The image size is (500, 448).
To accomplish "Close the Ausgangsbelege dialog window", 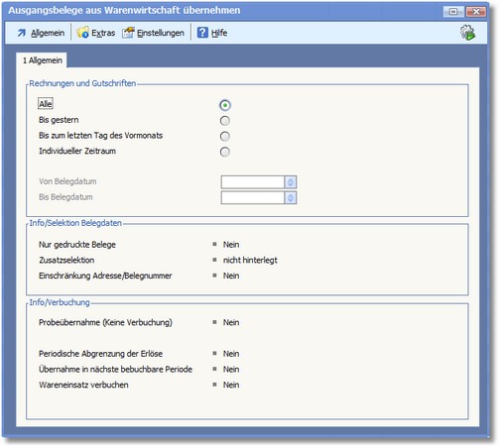I will click(475, 12).
